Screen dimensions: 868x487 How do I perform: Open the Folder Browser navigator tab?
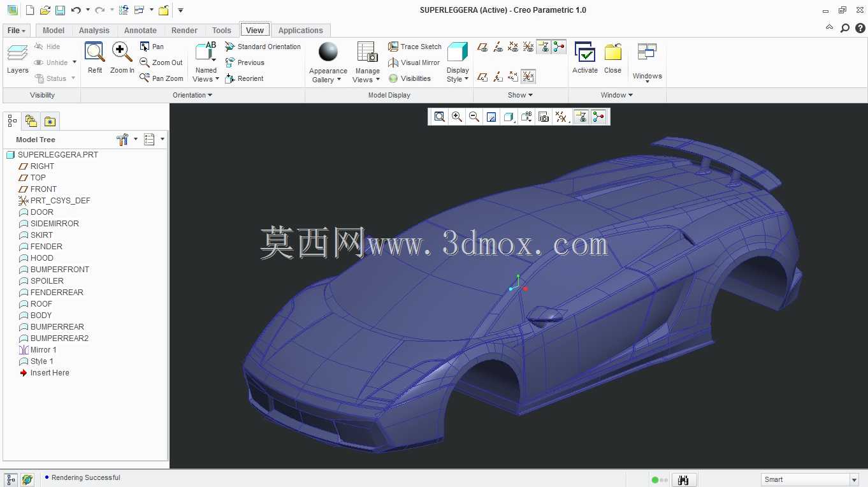31,121
